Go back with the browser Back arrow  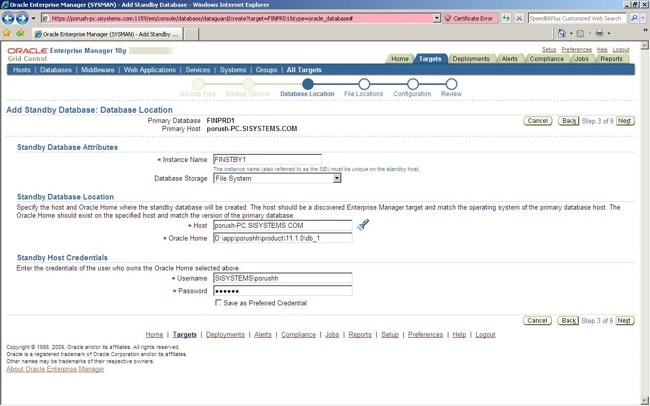[8, 18]
